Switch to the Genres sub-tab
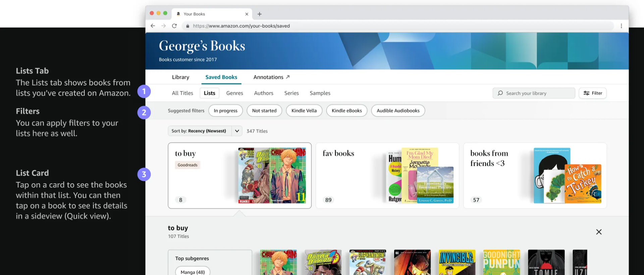 [x=234, y=93]
